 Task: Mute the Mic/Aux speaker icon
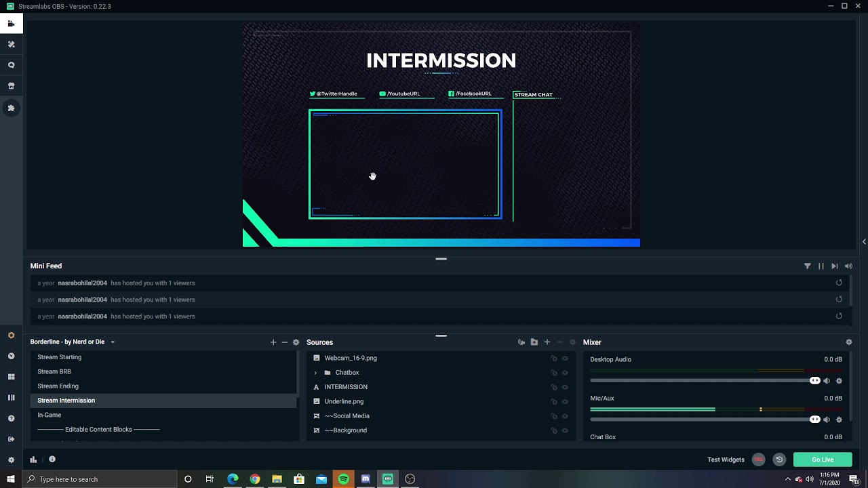click(x=827, y=420)
